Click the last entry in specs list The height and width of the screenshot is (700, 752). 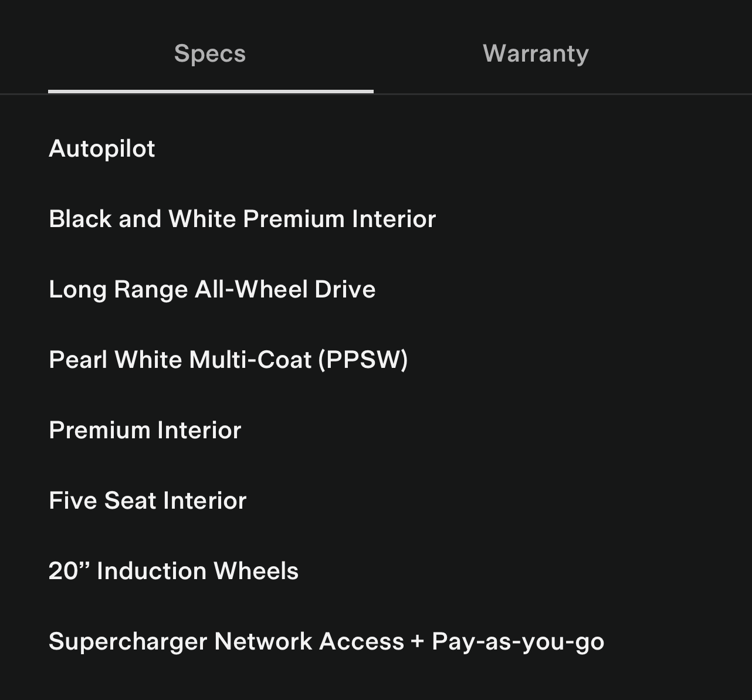click(326, 642)
